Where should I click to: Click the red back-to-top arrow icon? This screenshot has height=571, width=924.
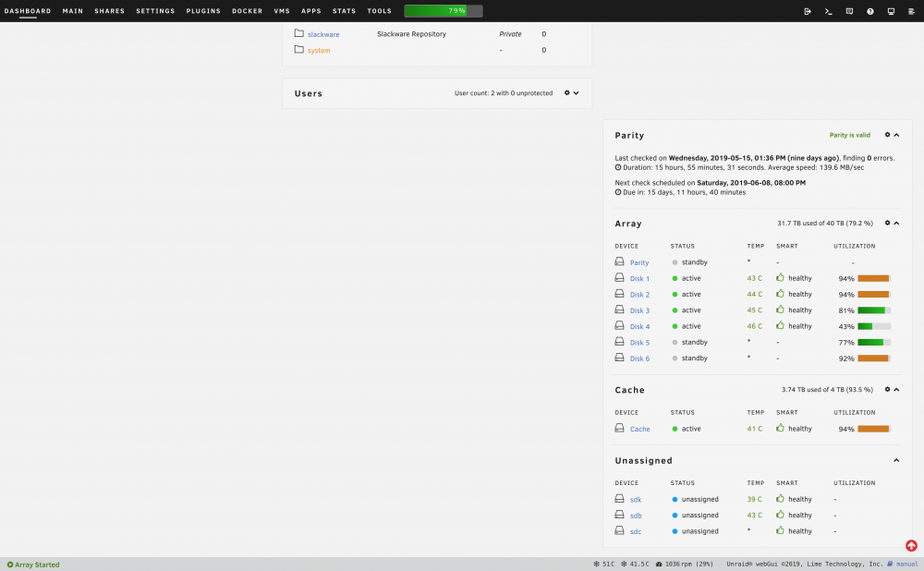[911, 546]
